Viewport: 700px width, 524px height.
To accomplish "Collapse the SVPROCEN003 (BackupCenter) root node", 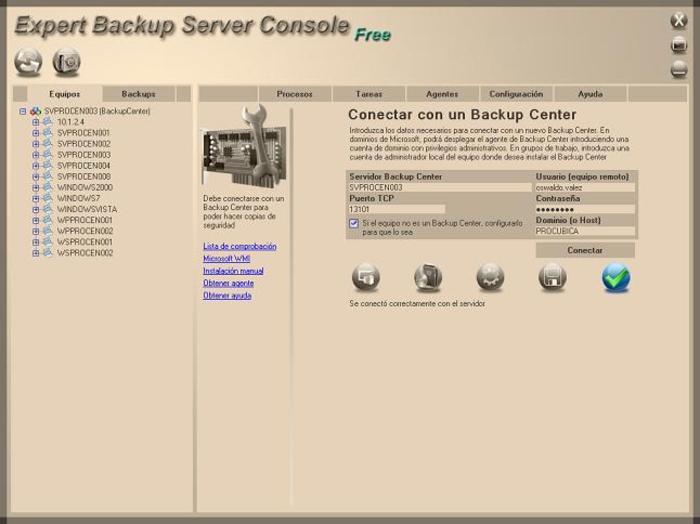I will pyautogui.click(x=23, y=111).
